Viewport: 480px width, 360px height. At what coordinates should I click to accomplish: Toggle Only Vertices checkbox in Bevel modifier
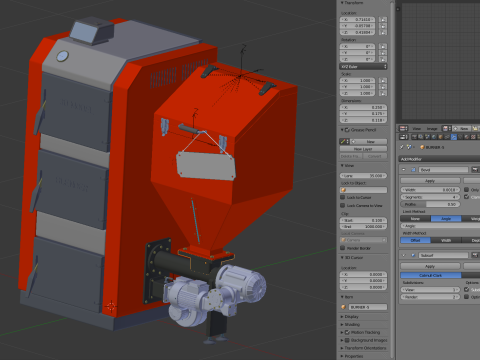pos(467,190)
